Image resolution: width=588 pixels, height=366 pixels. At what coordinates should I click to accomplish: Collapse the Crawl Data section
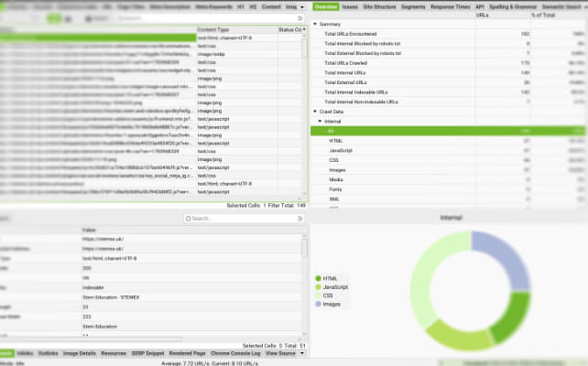pyautogui.click(x=315, y=112)
